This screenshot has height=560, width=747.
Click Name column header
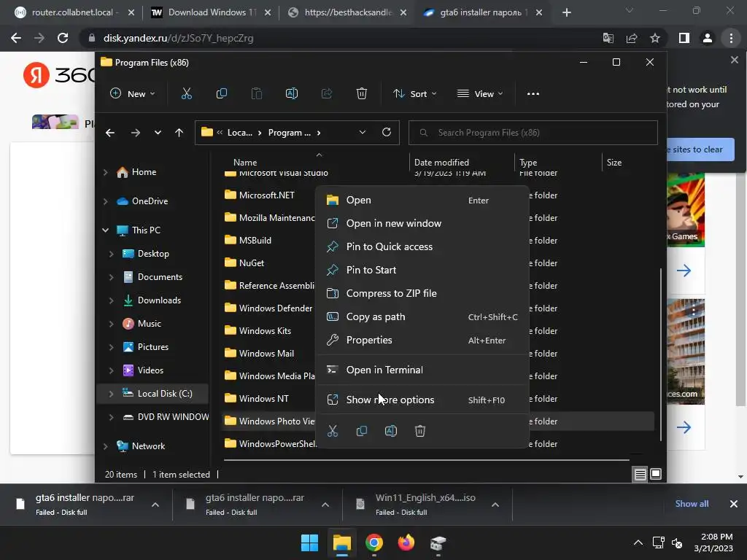(245, 163)
